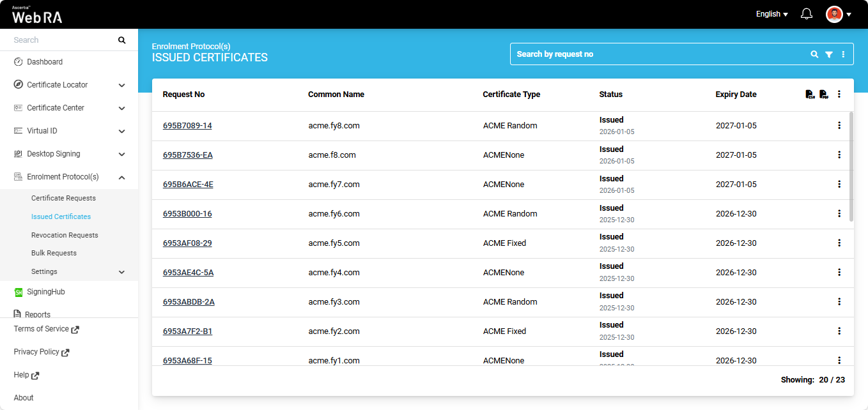Open row actions for acme.f8.com

coord(839,155)
